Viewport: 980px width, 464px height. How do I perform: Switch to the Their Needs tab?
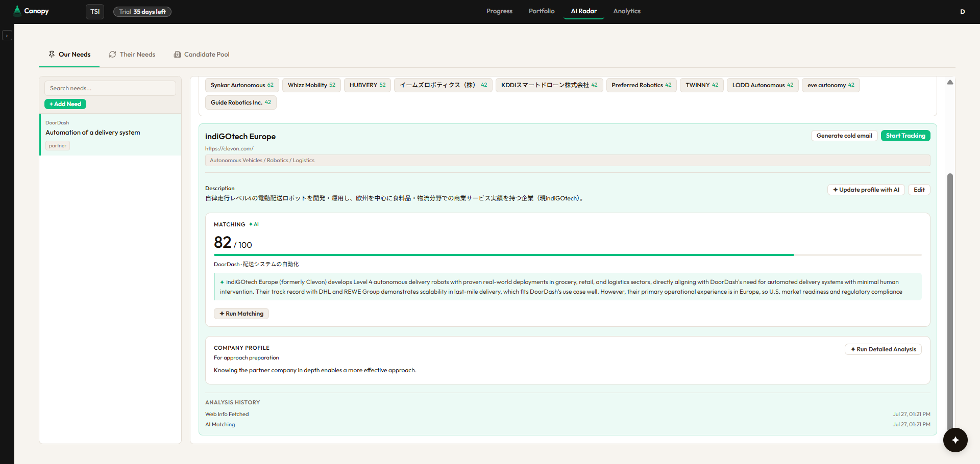132,54
